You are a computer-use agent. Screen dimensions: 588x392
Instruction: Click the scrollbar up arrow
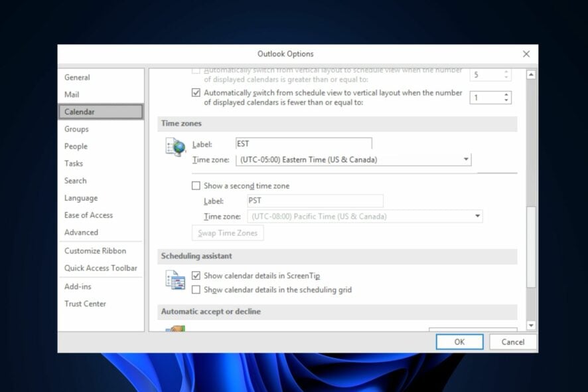pyautogui.click(x=531, y=74)
